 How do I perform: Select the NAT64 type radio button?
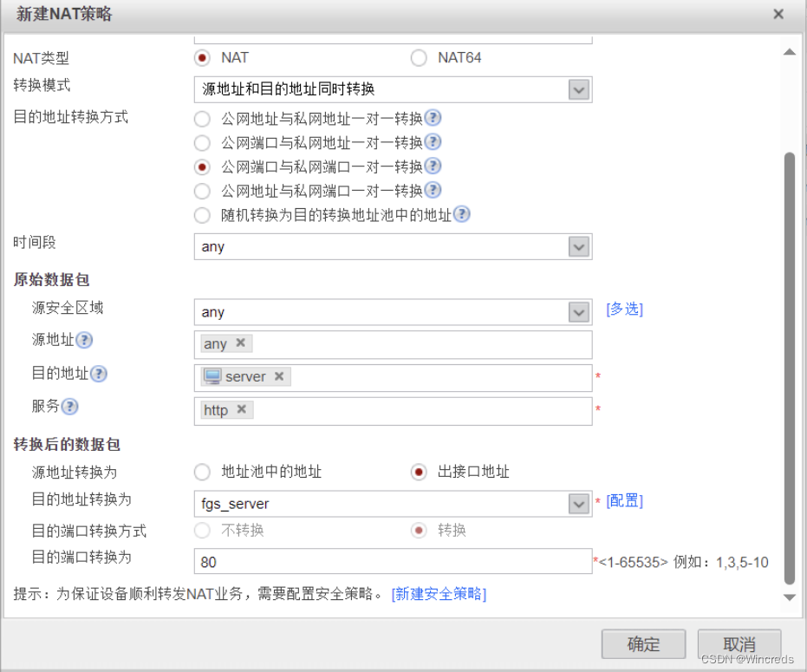point(419,58)
